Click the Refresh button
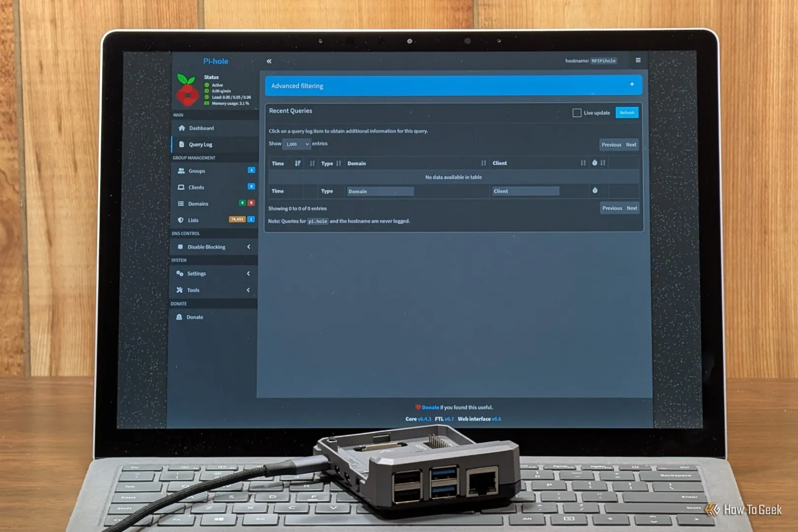This screenshot has height=532, width=798. (627, 113)
